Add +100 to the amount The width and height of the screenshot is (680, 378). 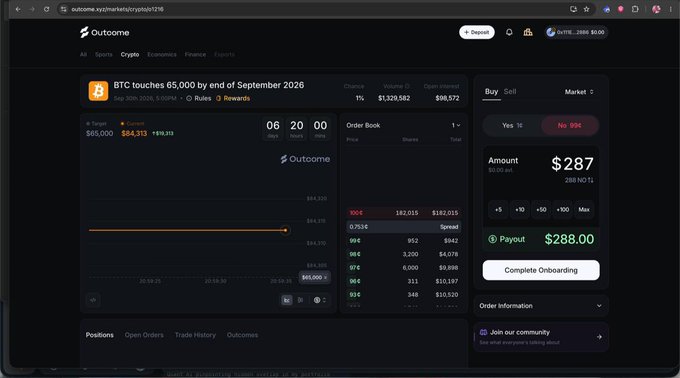562,210
